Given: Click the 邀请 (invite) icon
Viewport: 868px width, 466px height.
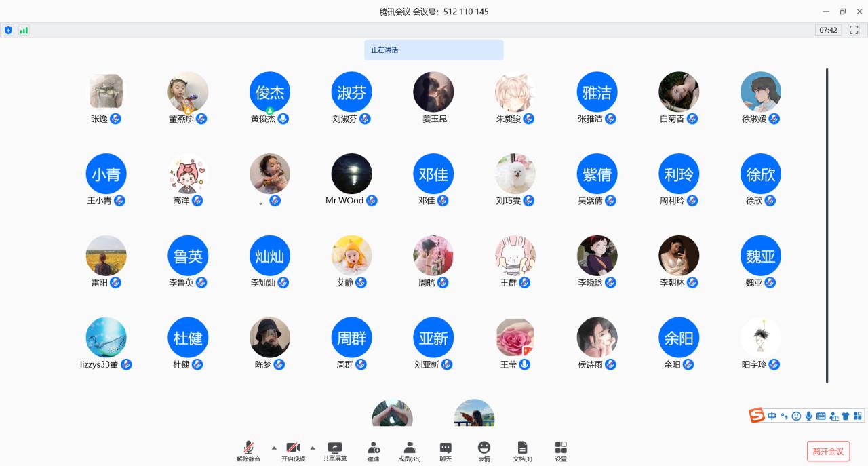Looking at the screenshot, I should (373, 451).
